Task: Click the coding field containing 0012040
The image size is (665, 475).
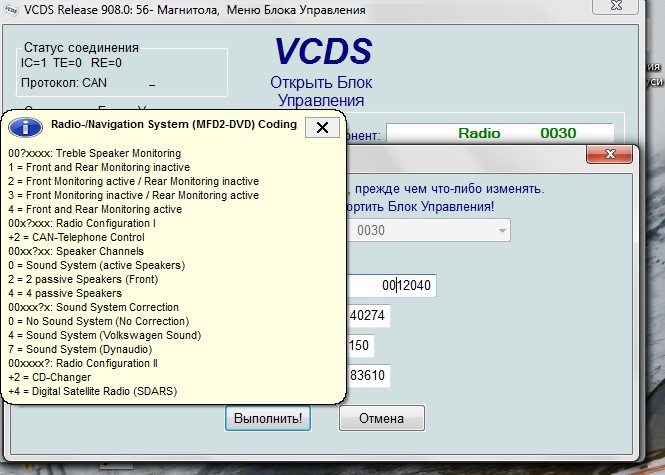Action: [391, 285]
